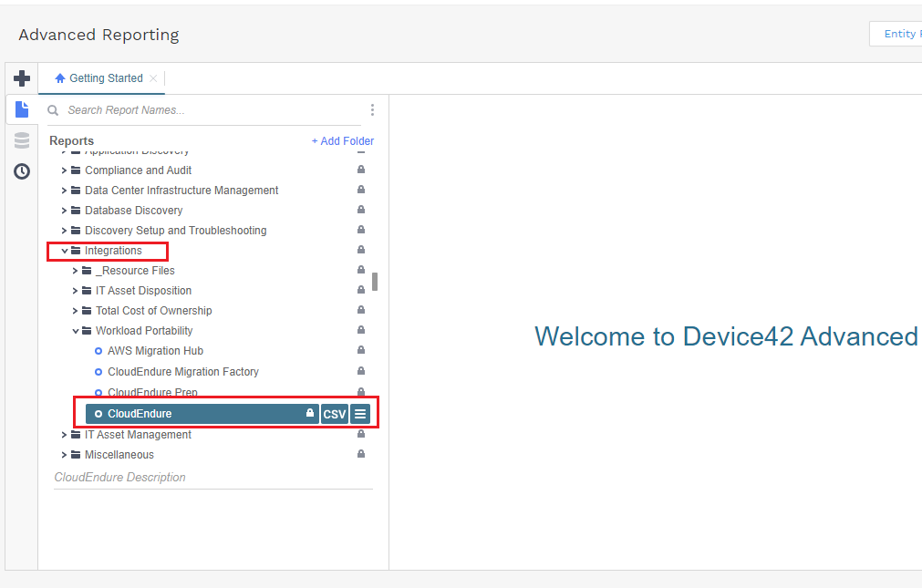Screen dimensions: 922x588
Task: Click the lock icon on Compliance and Audit row
Action: click(x=361, y=170)
